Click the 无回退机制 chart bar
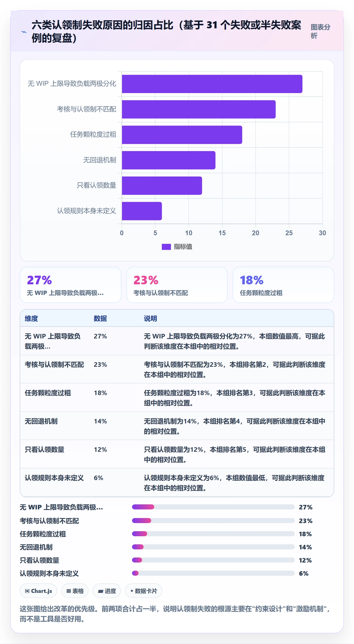Viewport: 354px width, 644px height. [x=169, y=160]
